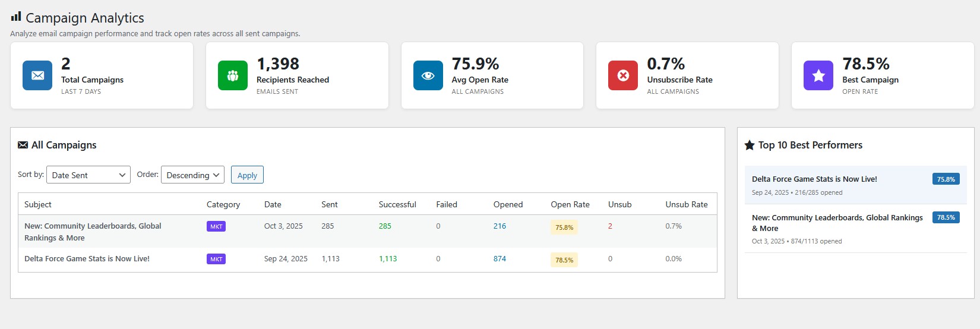Click the red X Unsubscribe Rate icon

[623, 75]
